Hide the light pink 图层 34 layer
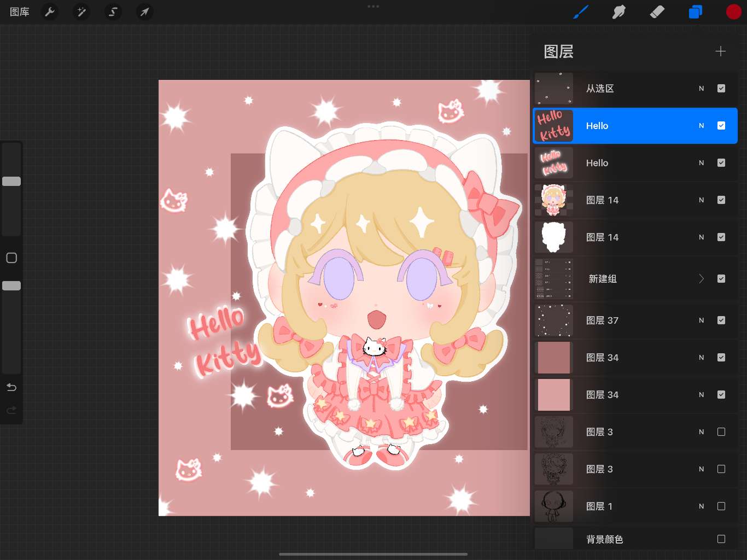This screenshot has height=560, width=747. [721, 394]
